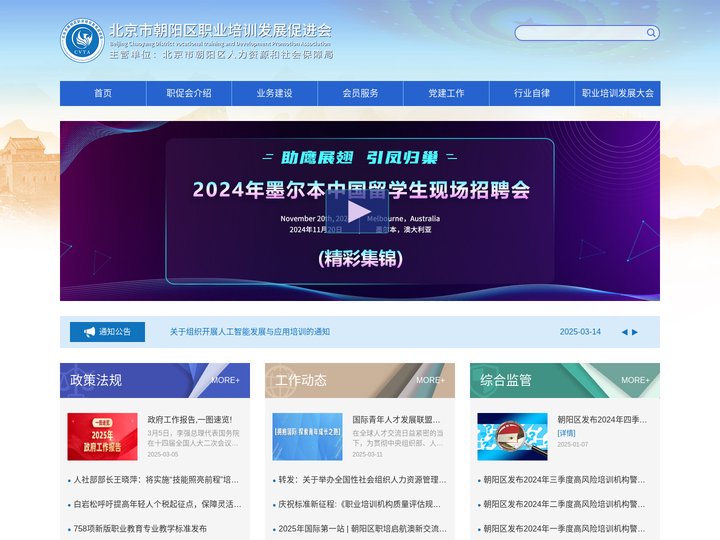Open notice about 人工智能发展与应用培训
This screenshot has height=540, width=720.
point(250,332)
